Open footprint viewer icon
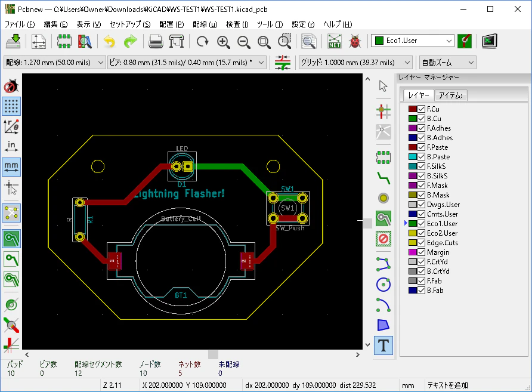 (85, 41)
